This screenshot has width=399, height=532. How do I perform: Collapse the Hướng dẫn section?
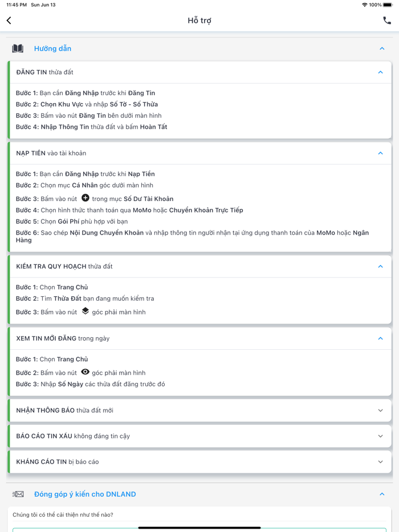point(382,49)
